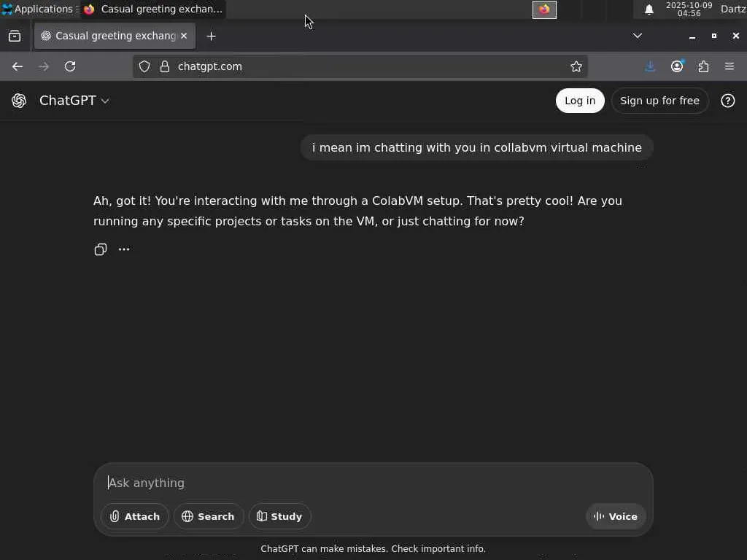This screenshot has width=747, height=560.
Task: Click the Attach button
Action: tap(135, 516)
